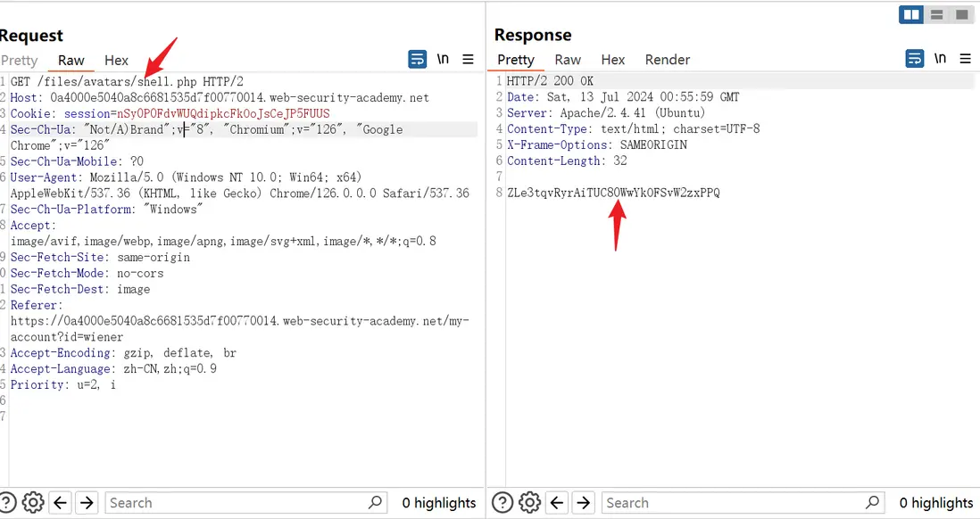The image size is (980, 519).
Task: Click the response body secret string
Action: [x=613, y=193]
